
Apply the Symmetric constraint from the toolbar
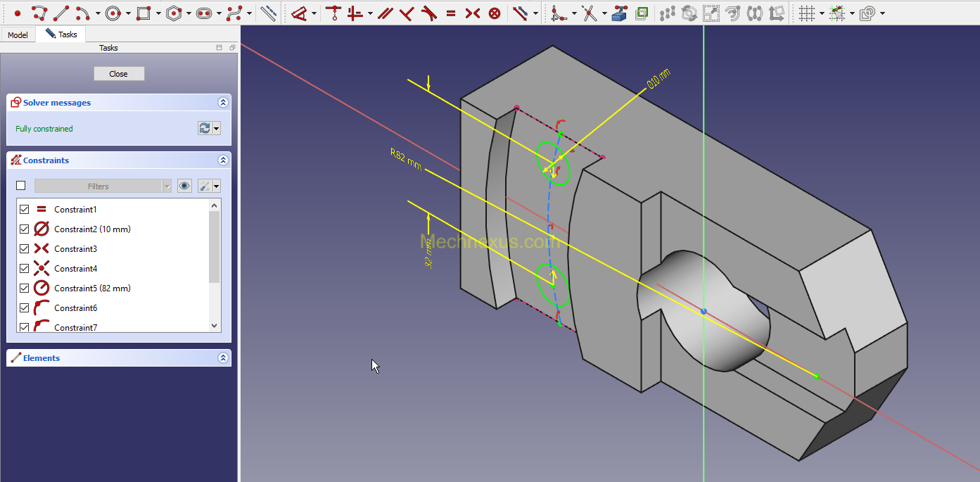pos(473,13)
